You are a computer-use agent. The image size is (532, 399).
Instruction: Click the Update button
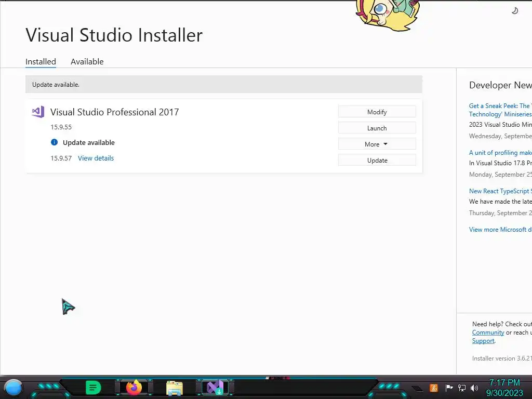[377, 161]
